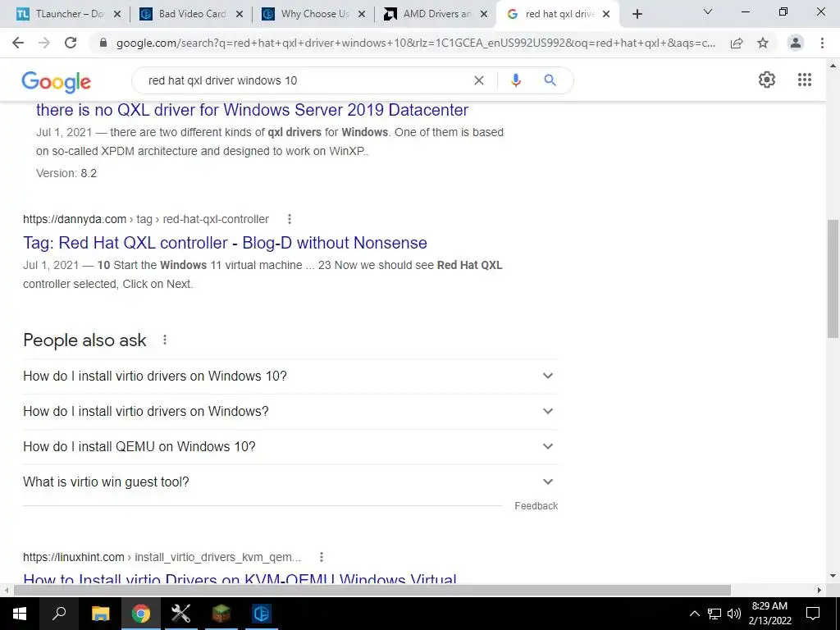Go forward to the next page
Viewport: 840px width, 630px height.
(44, 43)
